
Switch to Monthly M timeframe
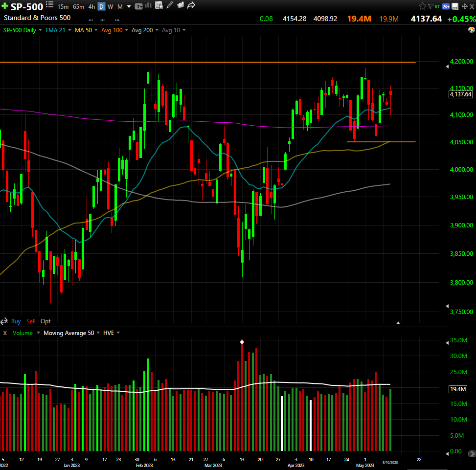(x=120, y=7)
